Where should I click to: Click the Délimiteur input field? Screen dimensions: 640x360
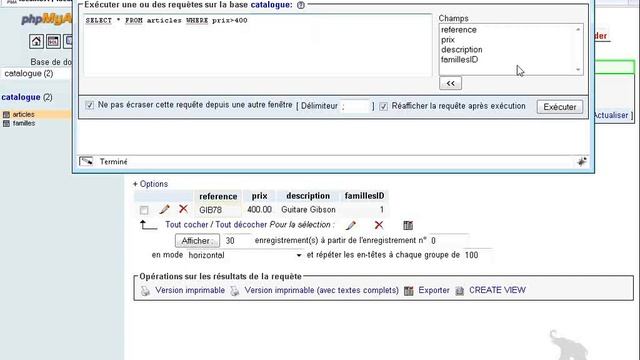click(x=355, y=106)
